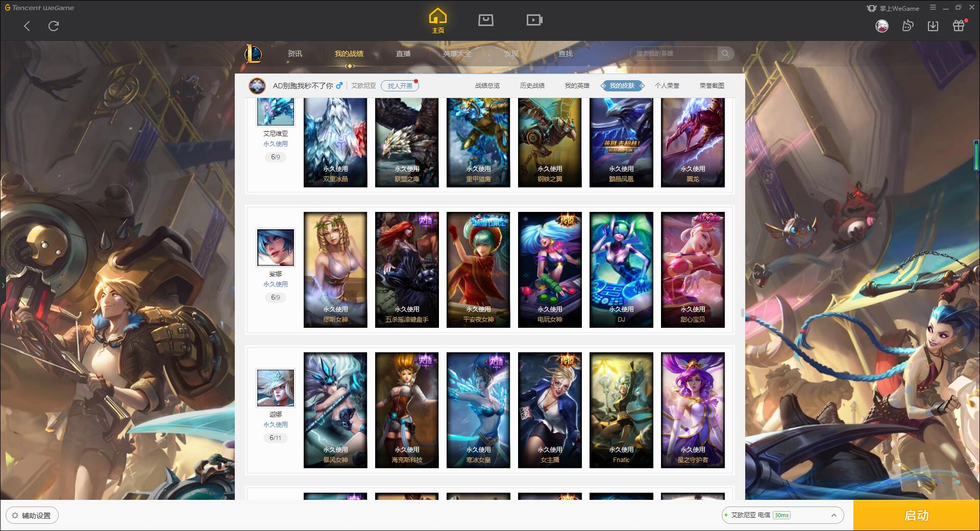
Task: Open the video/live icon in top bar
Action: (x=534, y=20)
